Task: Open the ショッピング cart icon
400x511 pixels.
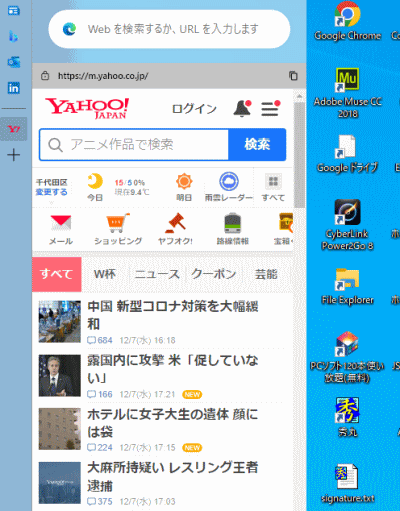Action: pyautogui.click(x=118, y=223)
